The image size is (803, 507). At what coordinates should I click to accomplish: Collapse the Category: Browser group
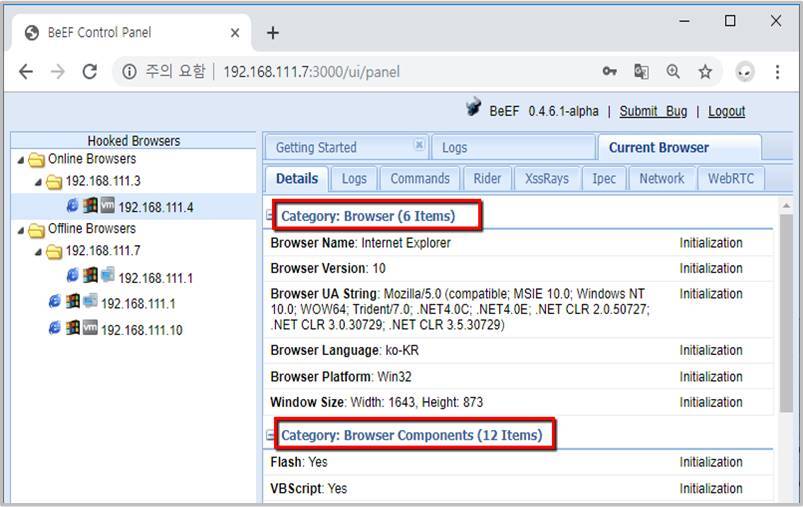tap(270, 216)
